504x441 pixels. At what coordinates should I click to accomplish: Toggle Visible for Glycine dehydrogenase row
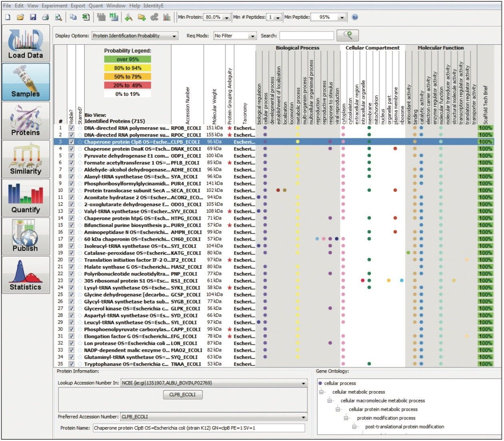tap(71, 295)
